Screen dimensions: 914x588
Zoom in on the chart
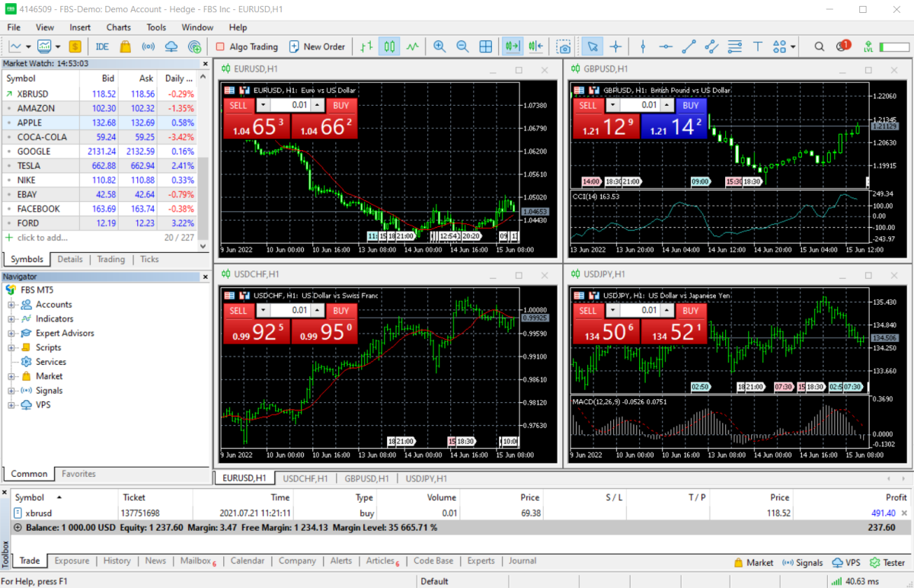(439, 46)
